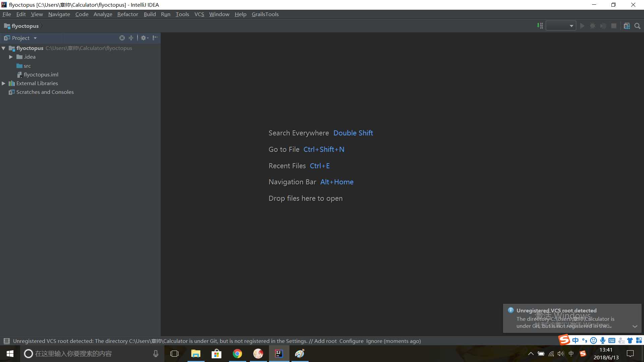Open the Tools menu

pyautogui.click(x=182, y=14)
